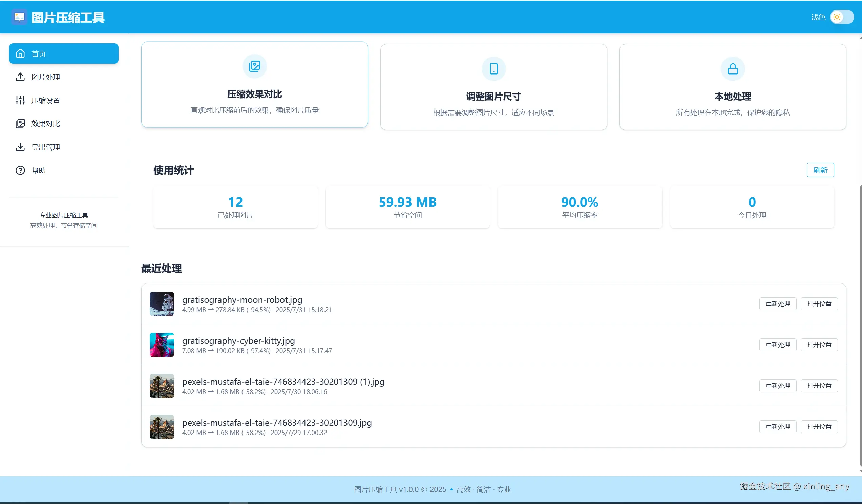
Task: Click the home icon in sidebar
Action: (21, 54)
